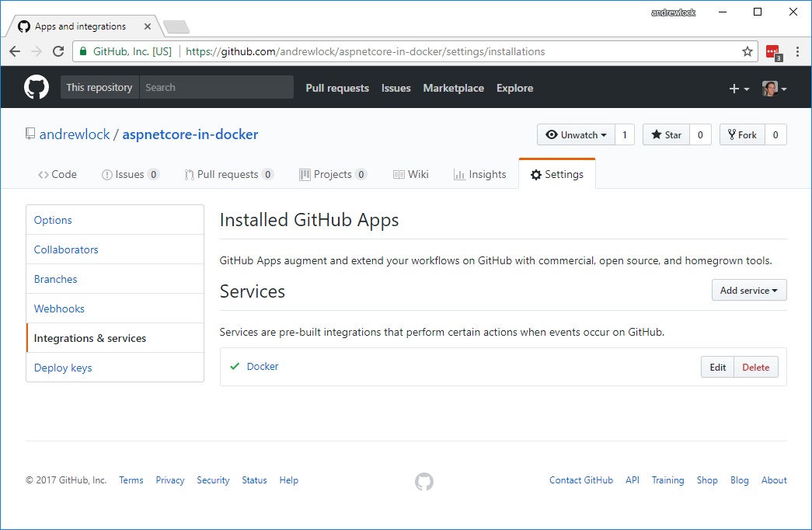Open the Blog footer link
The image size is (812, 530).
[740, 480]
